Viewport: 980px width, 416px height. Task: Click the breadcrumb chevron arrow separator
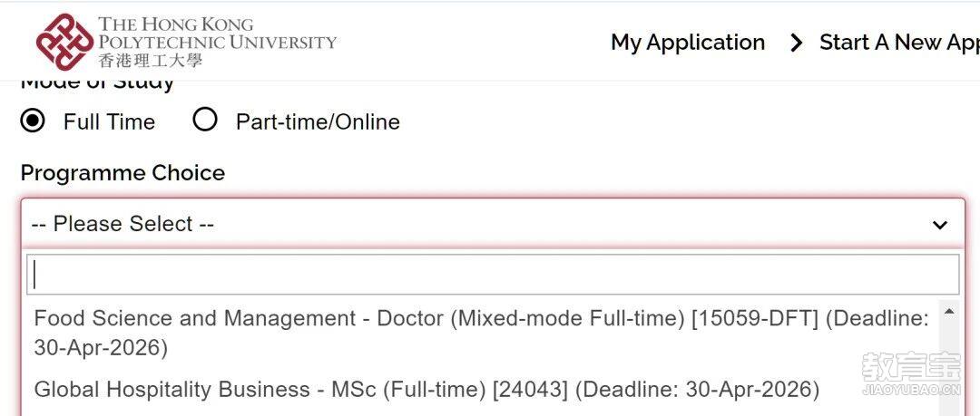(796, 43)
